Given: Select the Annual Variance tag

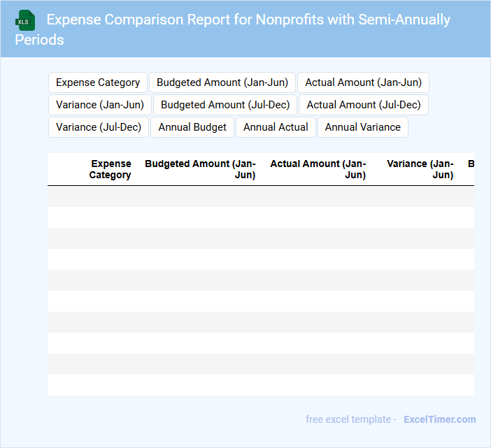Looking at the screenshot, I should coord(362,127).
